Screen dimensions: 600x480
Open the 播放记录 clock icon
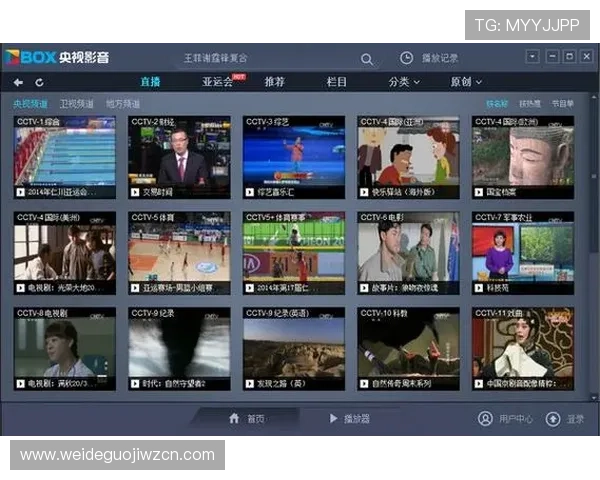pos(406,58)
